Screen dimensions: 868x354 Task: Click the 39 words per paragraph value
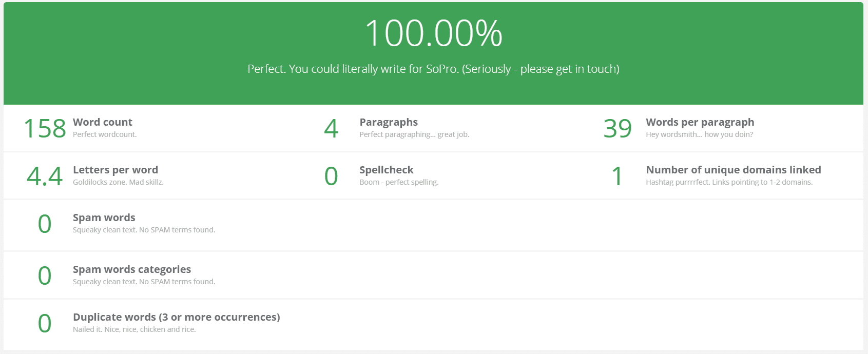click(x=618, y=128)
